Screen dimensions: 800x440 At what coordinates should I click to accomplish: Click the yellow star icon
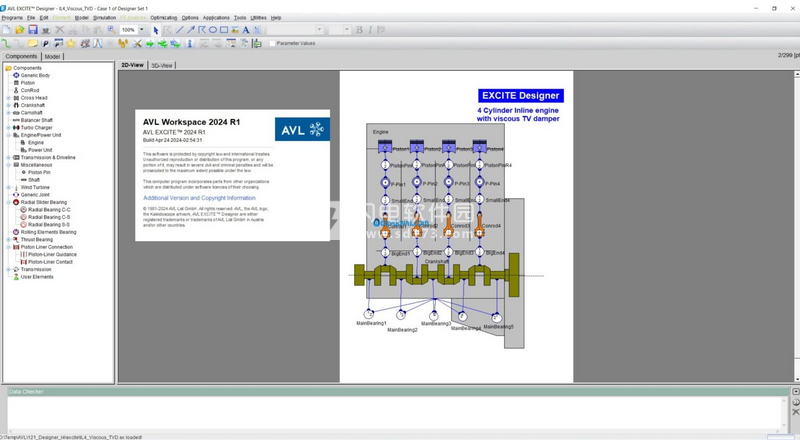coord(71,43)
